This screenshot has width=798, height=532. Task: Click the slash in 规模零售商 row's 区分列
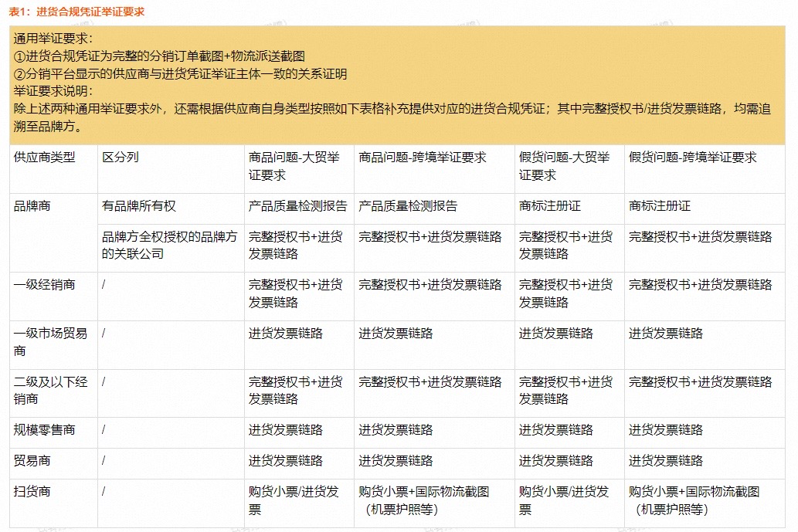pyautogui.click(x=104, y=430)
